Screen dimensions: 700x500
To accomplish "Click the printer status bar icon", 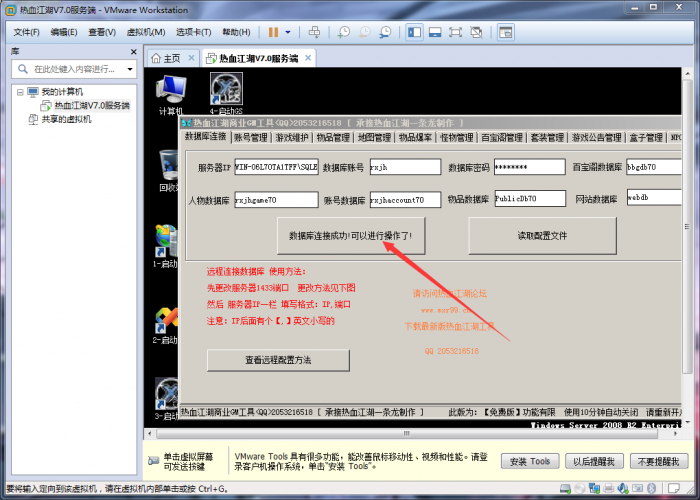I will (608, 488).
